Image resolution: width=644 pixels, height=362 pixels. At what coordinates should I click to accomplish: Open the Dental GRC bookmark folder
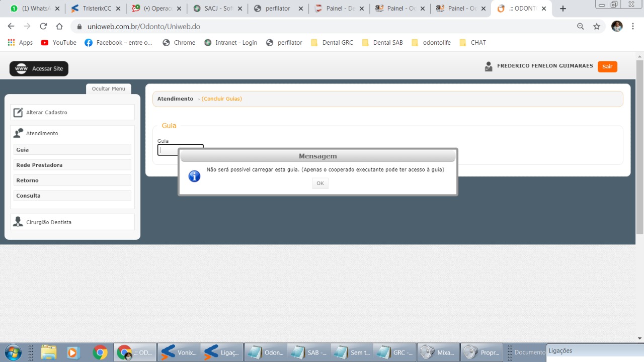[332, 43]
